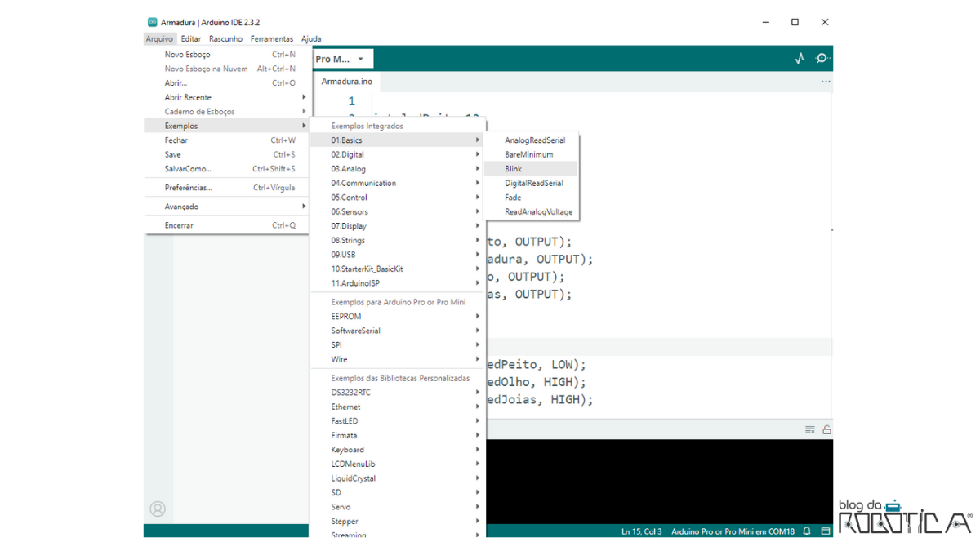The height and width of the screenshot is (551, 980).
Task: Open the Serial Plotter
Action: tap(799, 58)
